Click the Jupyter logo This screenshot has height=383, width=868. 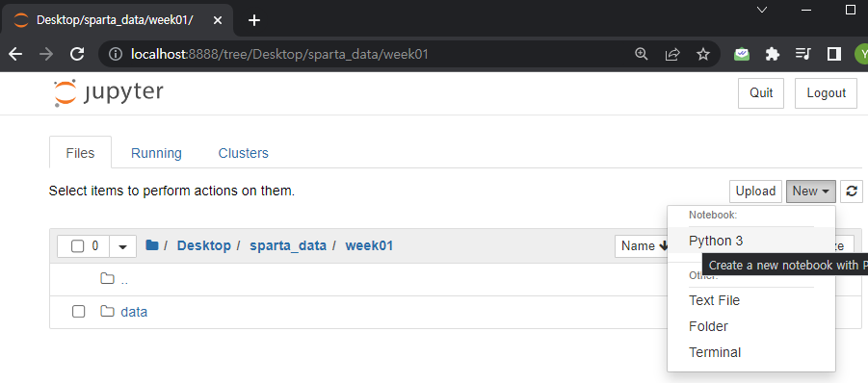[109, 92]
